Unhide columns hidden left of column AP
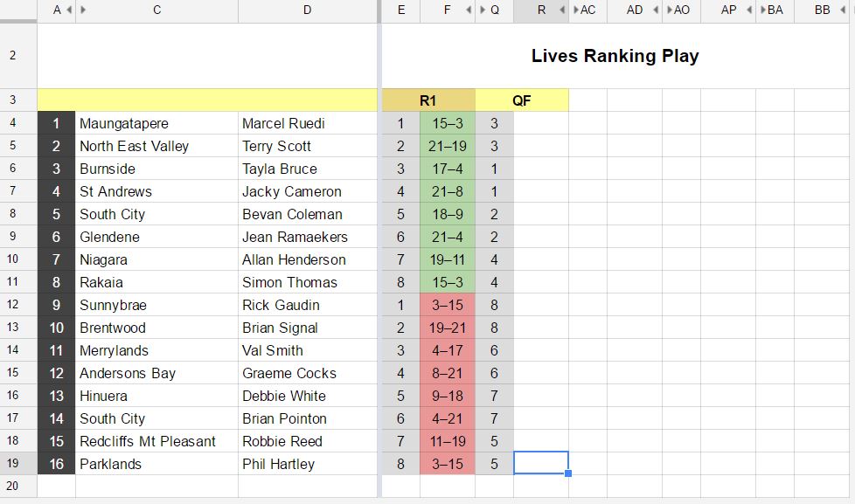This screenshot has width=855, height=504. (669, 10)
